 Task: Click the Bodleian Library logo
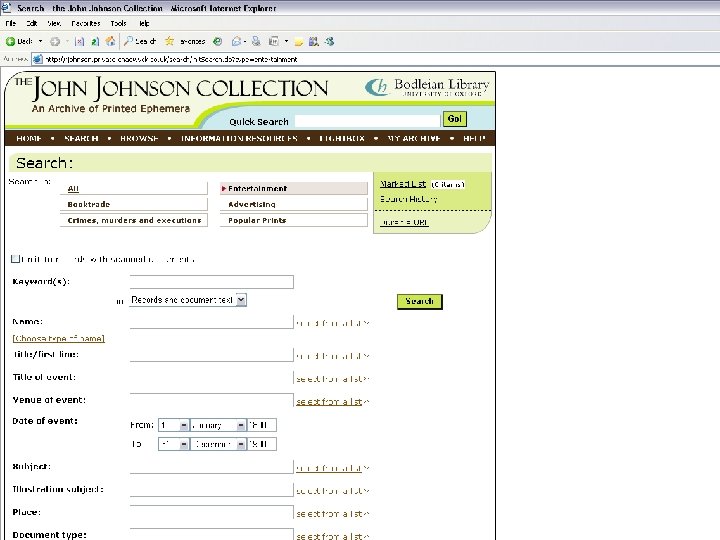[x=428, y=87]
